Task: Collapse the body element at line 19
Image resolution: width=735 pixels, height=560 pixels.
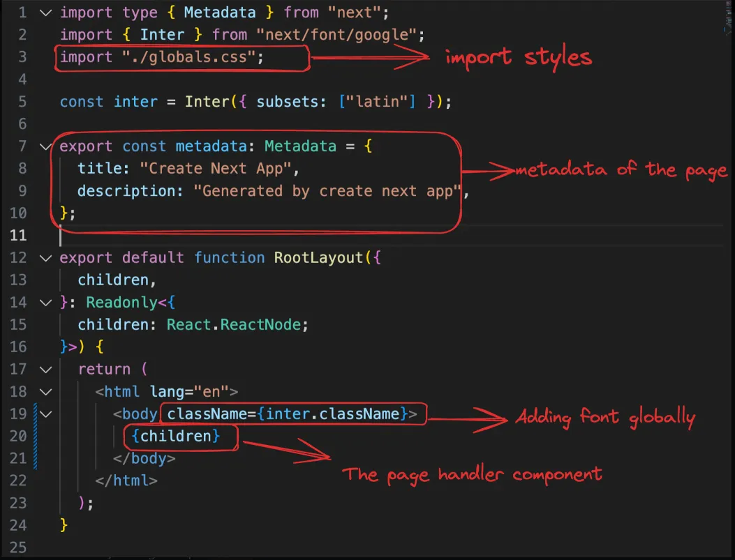Action: 46,414
